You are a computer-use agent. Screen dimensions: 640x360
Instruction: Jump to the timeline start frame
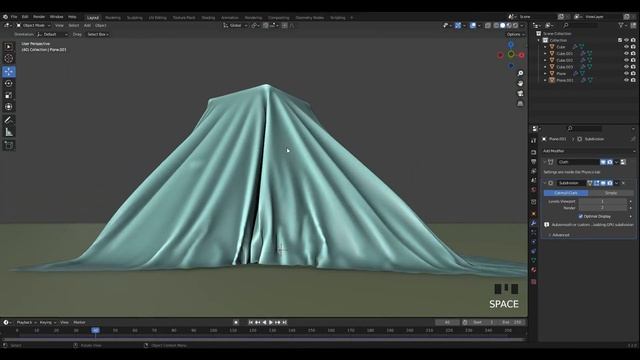(251, 322)
